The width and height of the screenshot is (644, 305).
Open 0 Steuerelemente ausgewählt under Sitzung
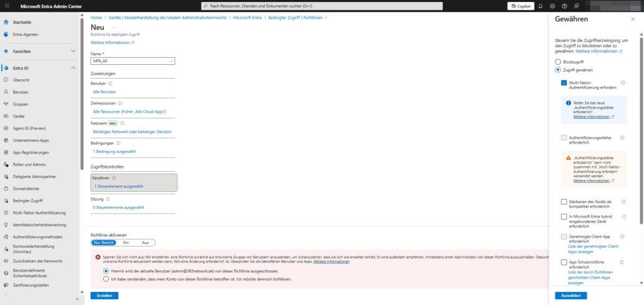point(119,208)
